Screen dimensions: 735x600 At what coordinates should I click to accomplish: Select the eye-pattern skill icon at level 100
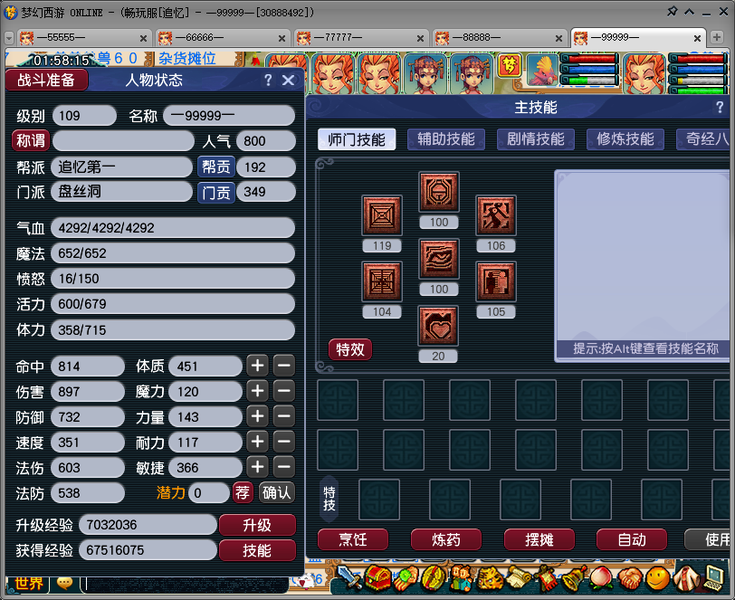(x=439, y=259)
